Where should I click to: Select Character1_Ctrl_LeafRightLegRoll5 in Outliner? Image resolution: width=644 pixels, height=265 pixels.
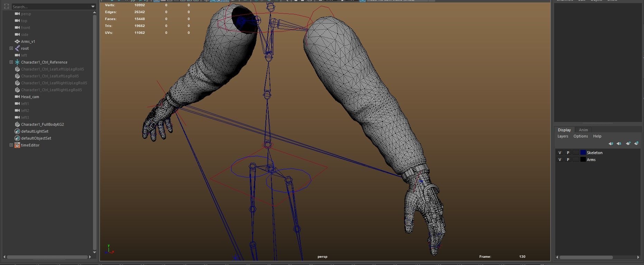tap(52, 90)
